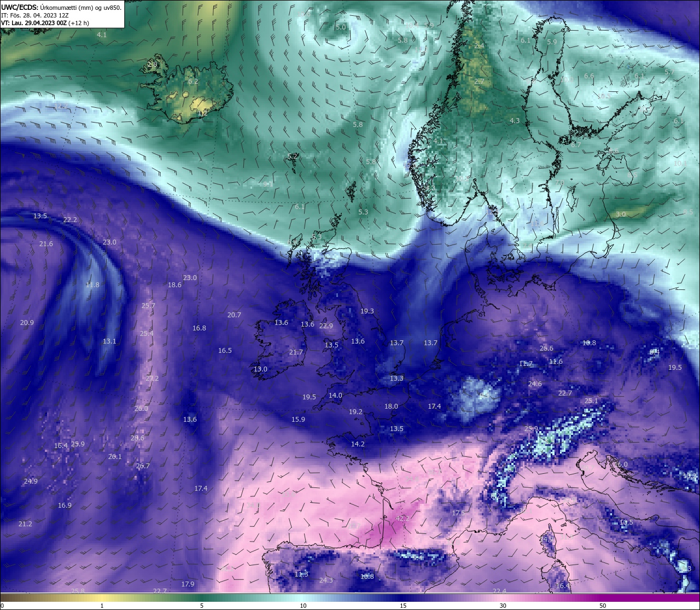Click the 20.9 value at the left edge

[27, 322]
